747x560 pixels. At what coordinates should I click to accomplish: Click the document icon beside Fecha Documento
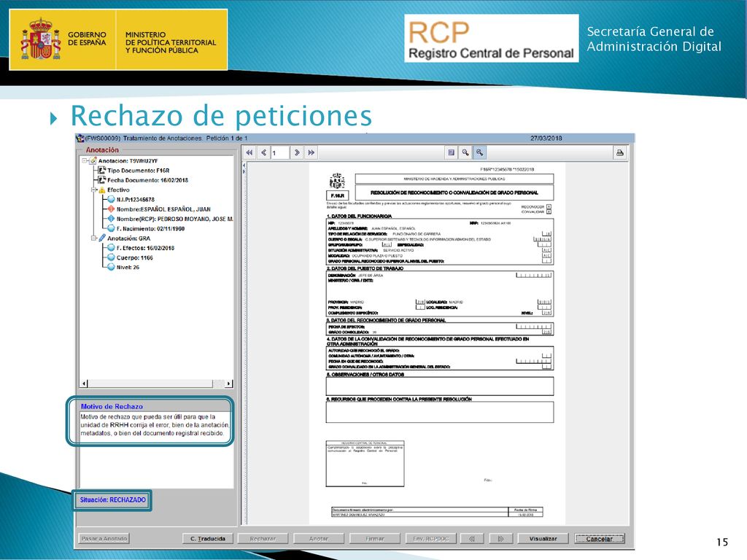point(102,180)
